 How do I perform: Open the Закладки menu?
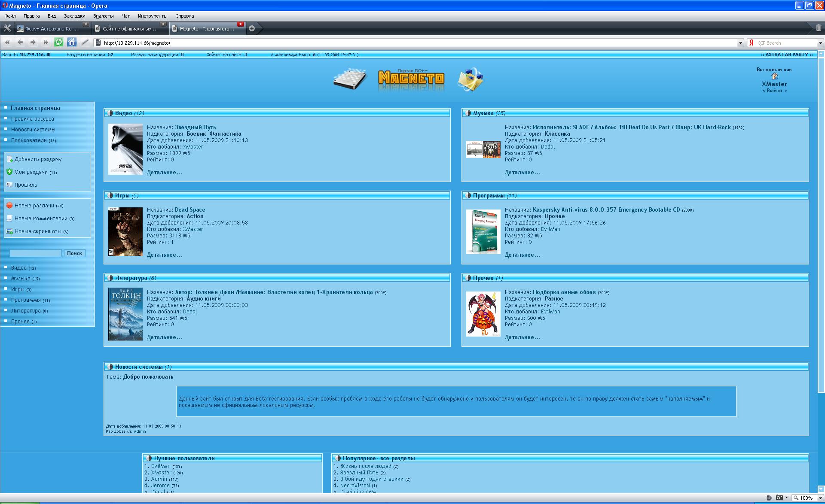click(75, 16)
